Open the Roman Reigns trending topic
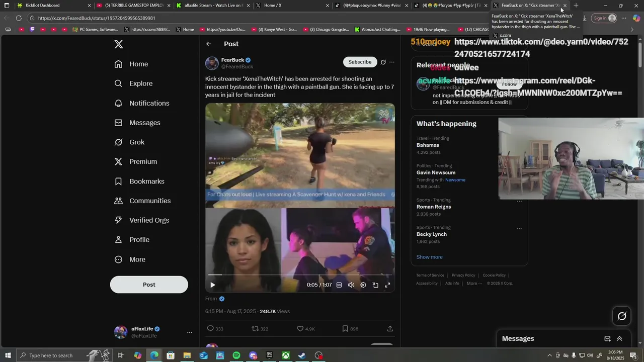644x362 pixels. (434, 207)
